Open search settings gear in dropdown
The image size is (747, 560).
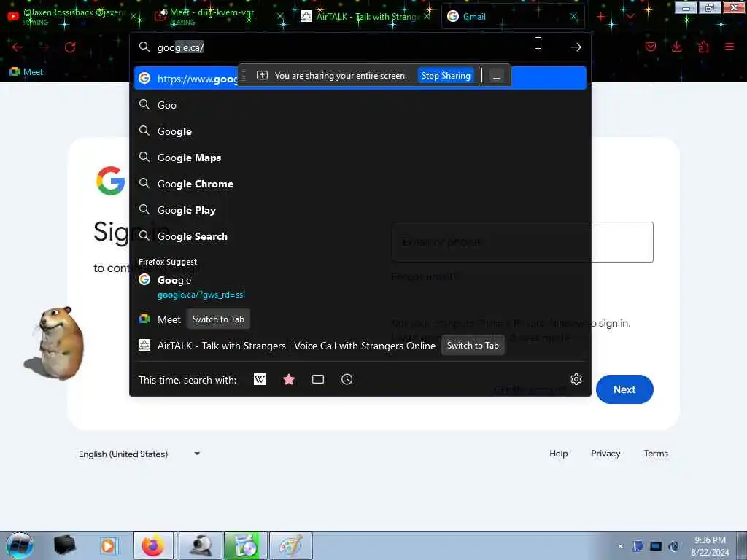(x=576, y=379)
